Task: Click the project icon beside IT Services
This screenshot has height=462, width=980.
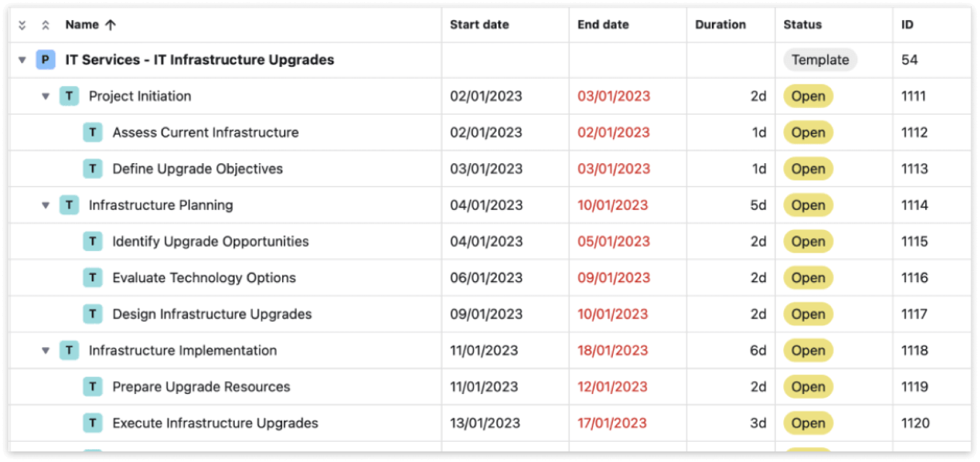Action: pyautogui.click(x=44, y=60)
